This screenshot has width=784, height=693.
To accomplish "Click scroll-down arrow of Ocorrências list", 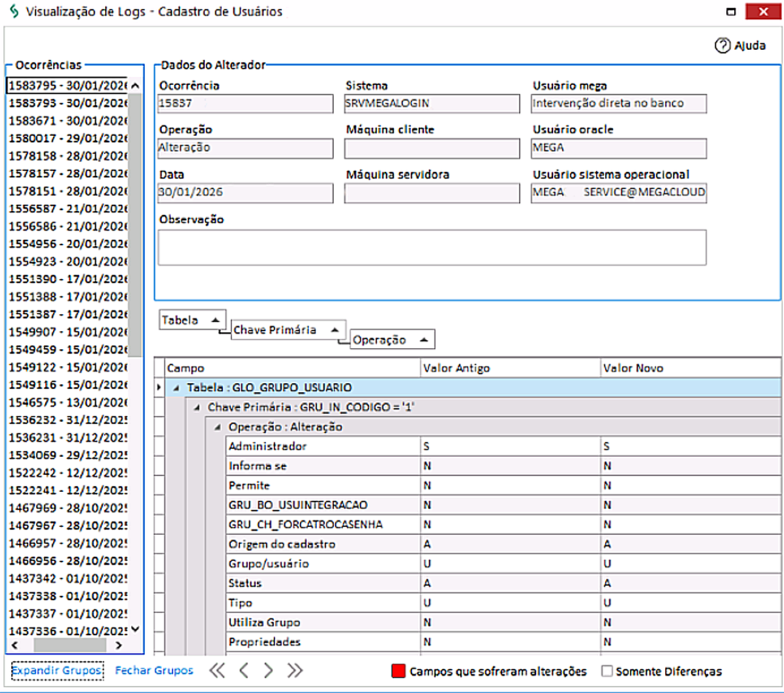I will (x=135, y=629).
